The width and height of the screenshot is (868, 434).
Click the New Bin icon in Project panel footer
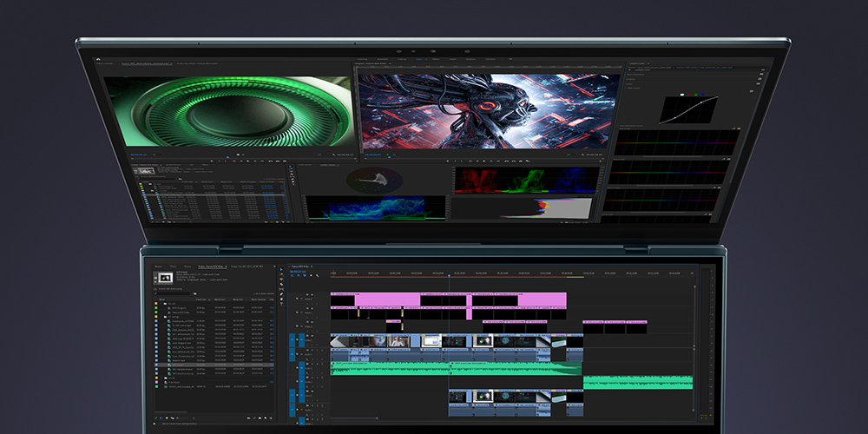(260, 418)
